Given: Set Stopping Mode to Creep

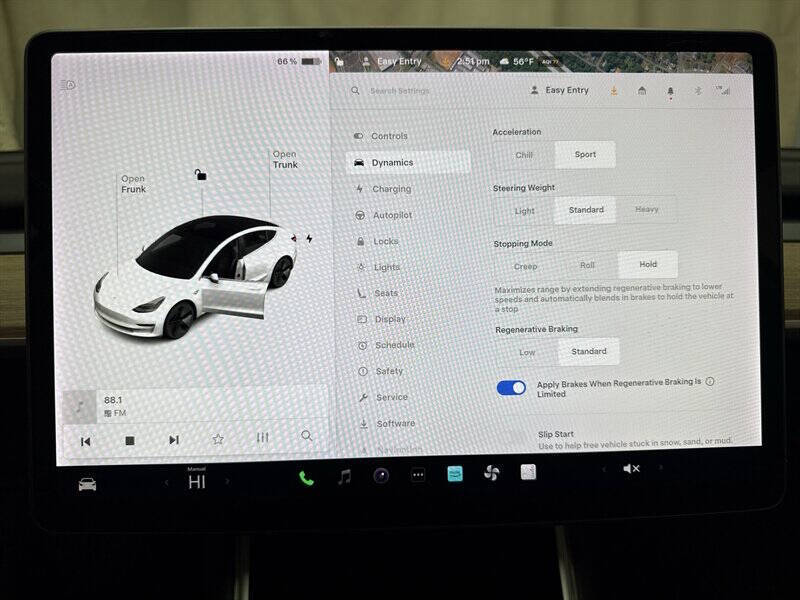Looking at the screenshot, I should 525,265.
